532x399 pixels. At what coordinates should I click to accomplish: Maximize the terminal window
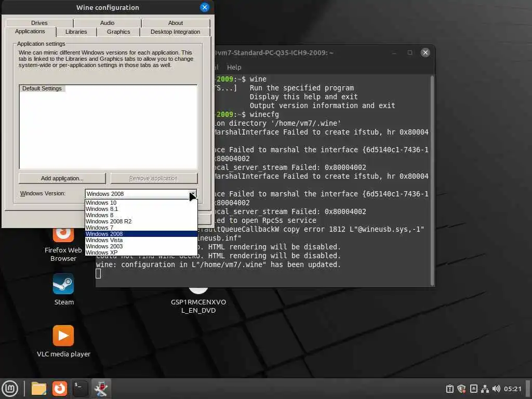click(x=410, y=52)
